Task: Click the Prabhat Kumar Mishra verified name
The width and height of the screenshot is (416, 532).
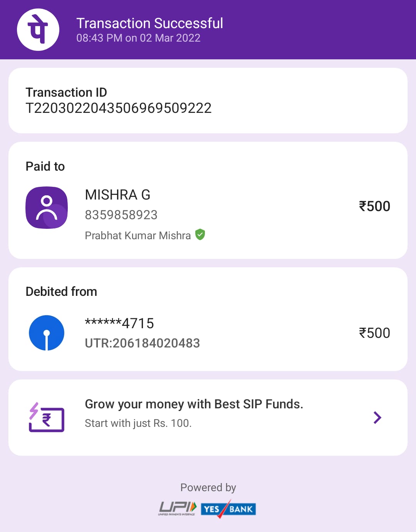Action: click(138, 235)
